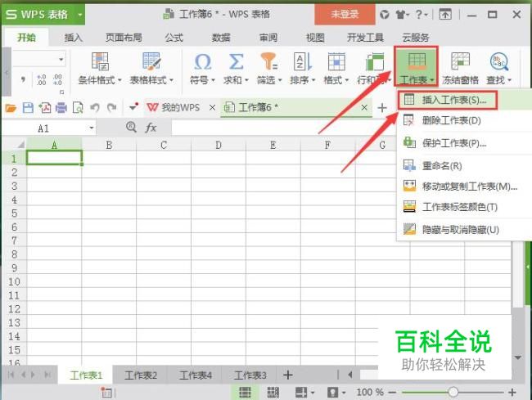Open the Find (查找) magnifier icon
Image resolution: width=532 pixels, height=400 pixels.
click(498, 61)
